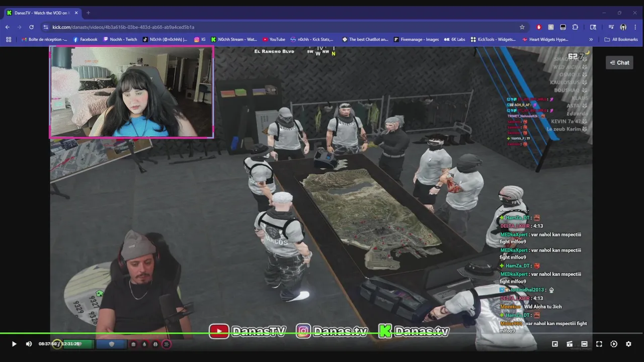Select the DanasTV Watch the VOD tab

tap(42, 13)
